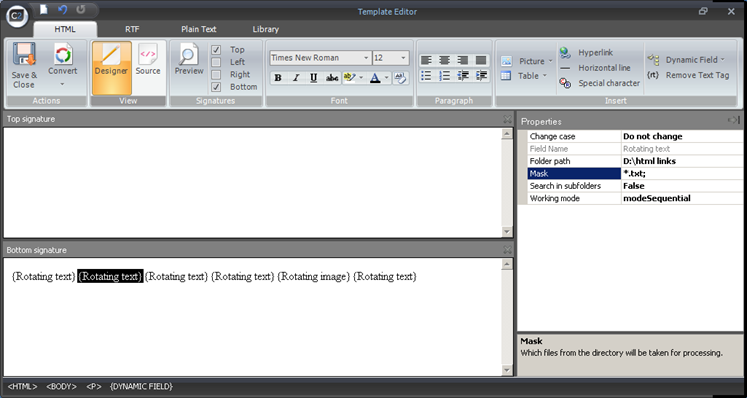Click the Hyperlink label button

596,52
